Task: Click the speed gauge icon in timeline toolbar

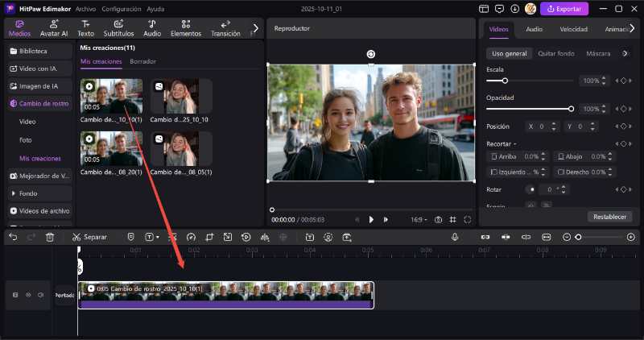Action: (191, 237)
